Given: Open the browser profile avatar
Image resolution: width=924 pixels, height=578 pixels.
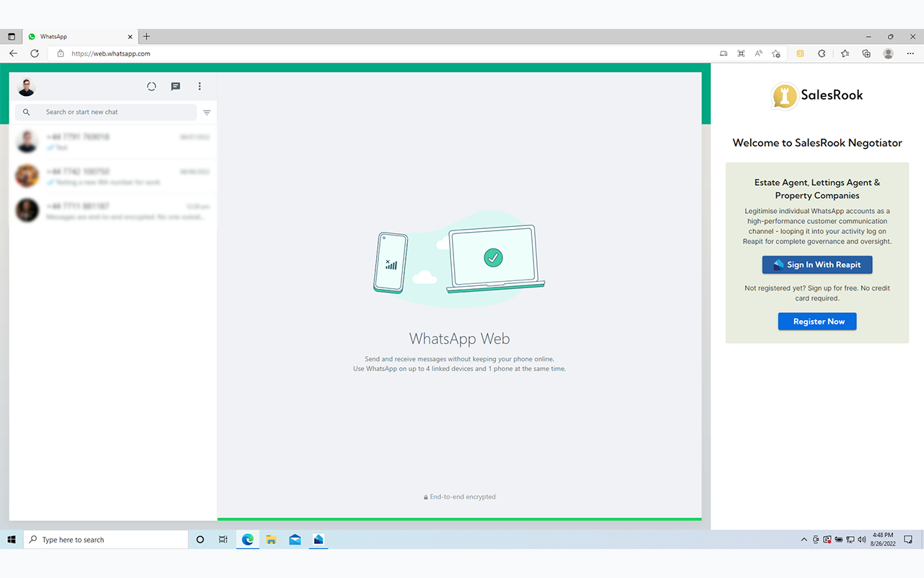Looking at the screenshot, I should (889, 53).
